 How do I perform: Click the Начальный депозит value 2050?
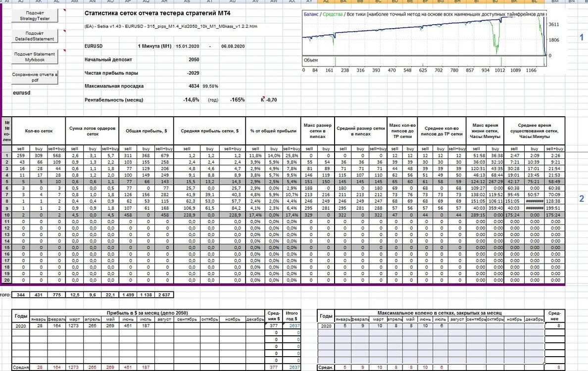(194, 59)
